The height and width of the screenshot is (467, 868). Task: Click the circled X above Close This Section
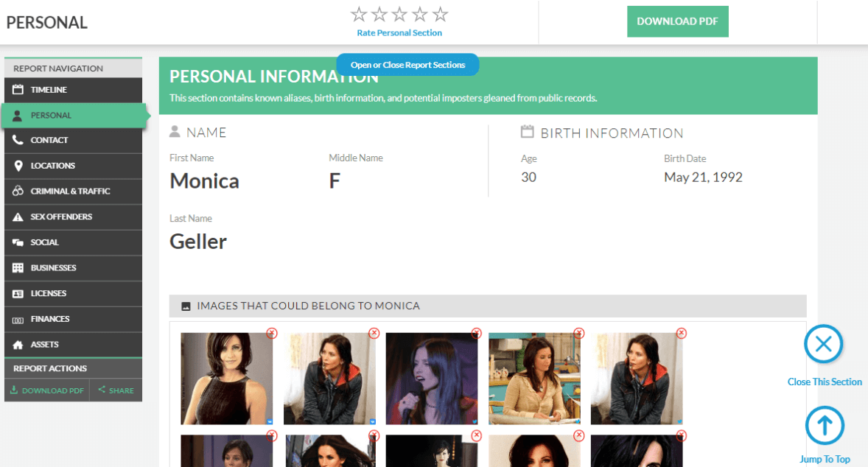click(x=823, y=344)
